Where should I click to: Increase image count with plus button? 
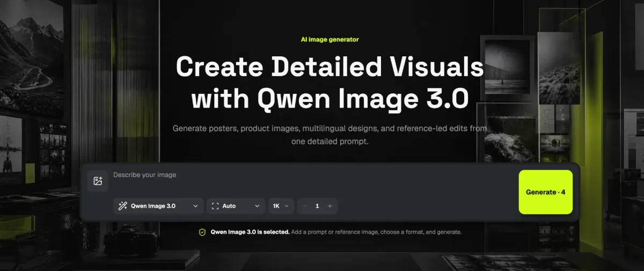click(x=330, y=206)
